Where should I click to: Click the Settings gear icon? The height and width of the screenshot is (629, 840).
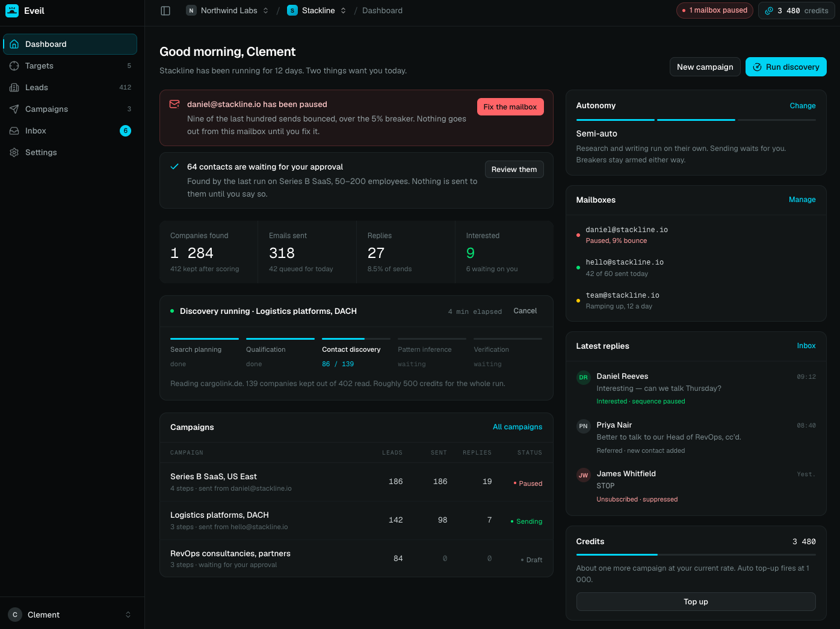point(14,152)
